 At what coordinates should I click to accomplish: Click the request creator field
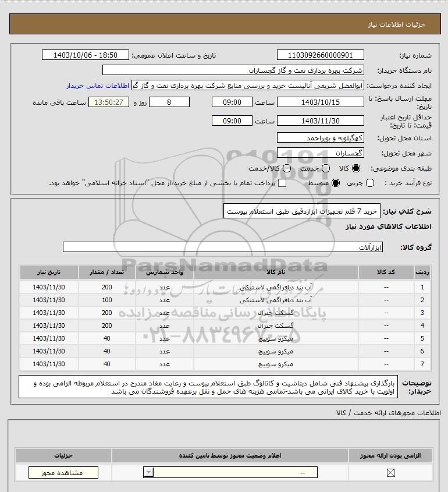click(x=248, y=86)
